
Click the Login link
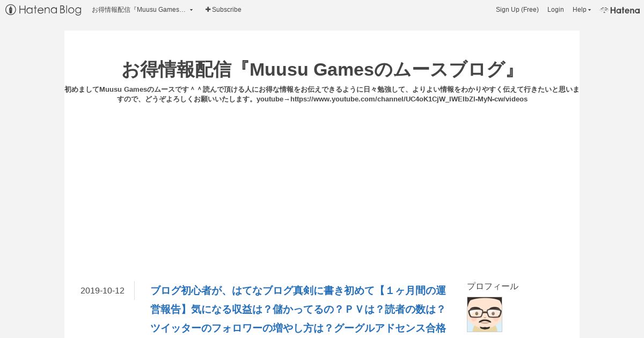pyautogui.click(x=555, y=10)
